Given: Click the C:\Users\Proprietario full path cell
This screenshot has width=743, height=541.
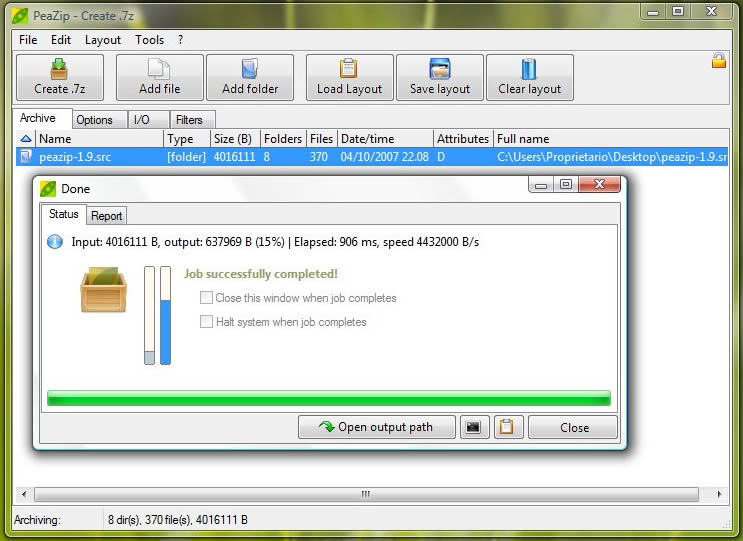Looking at the screenshot, I should [x=612, y=157].
